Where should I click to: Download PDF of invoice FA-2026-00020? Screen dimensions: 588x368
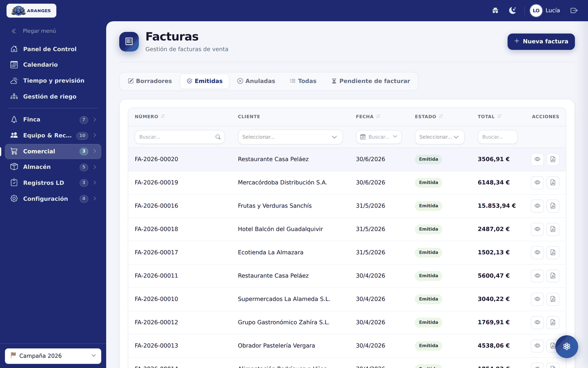click(x=553, y=159)
